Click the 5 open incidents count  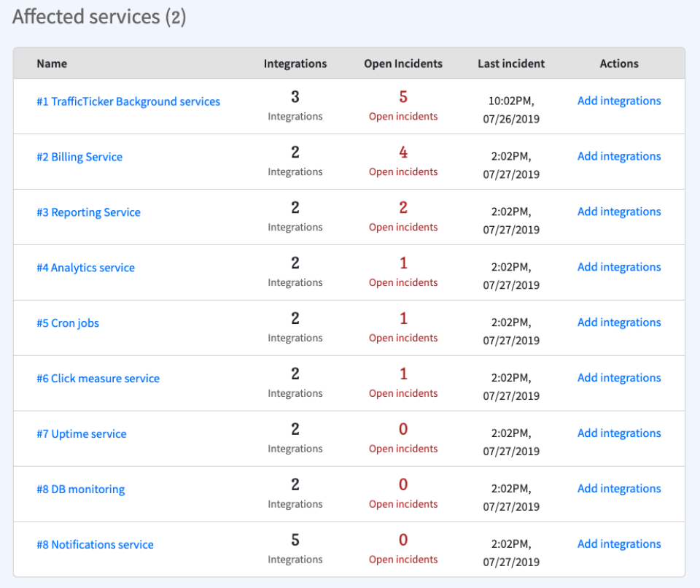[403, 98]
